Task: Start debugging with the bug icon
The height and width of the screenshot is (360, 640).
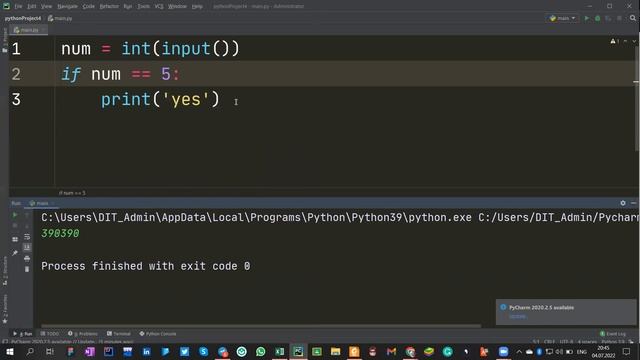Action: pyautogui.click(x=598, y=18)
